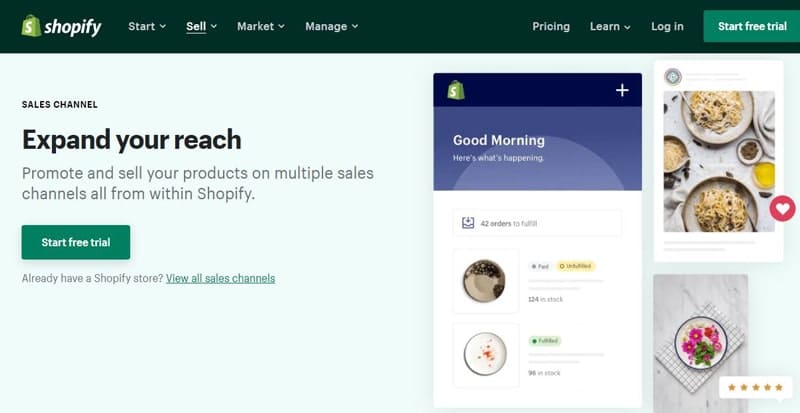Click the Fulfilled status badge
The image size is (800, 413).
click(x=545, y=341)
